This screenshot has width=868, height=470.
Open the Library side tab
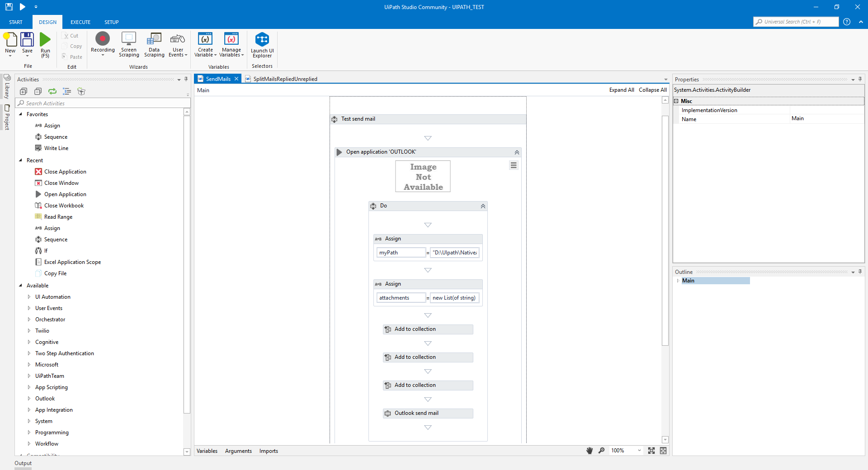pos(7,87)
